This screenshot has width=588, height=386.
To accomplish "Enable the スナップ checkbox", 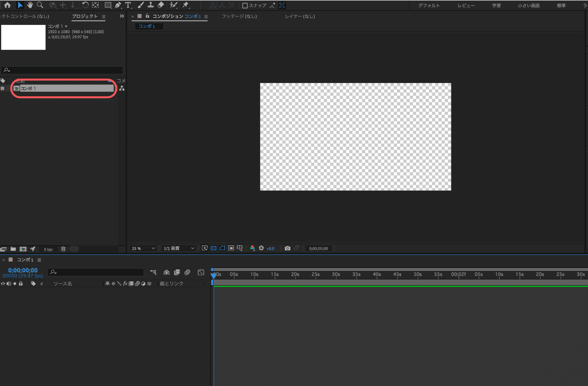I will pyautogui.click(x=245, y=5).
